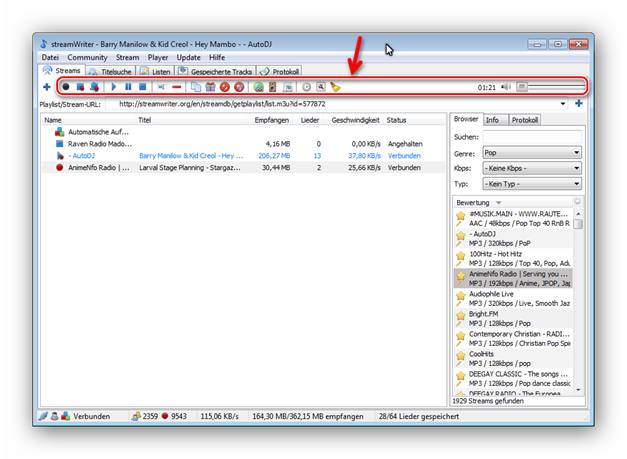Click the Playlist/Stream-URL input field

(x=334, y=104)
